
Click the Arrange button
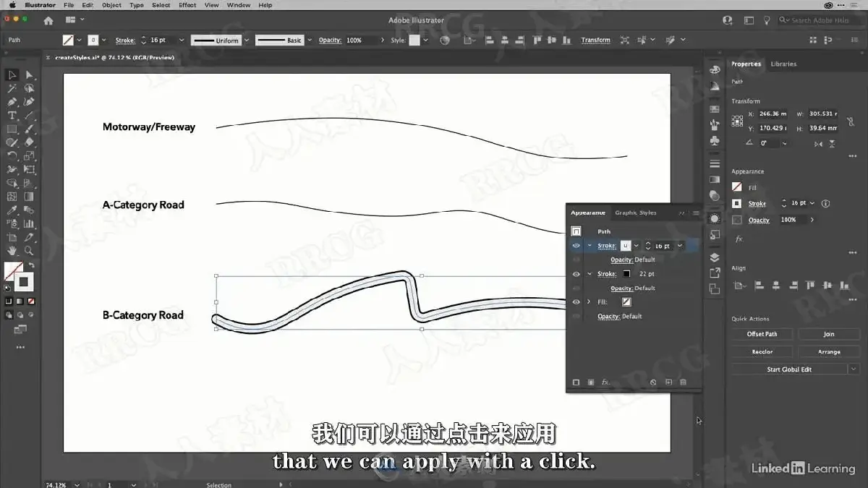pyautogui.click(x=829, y=351)
